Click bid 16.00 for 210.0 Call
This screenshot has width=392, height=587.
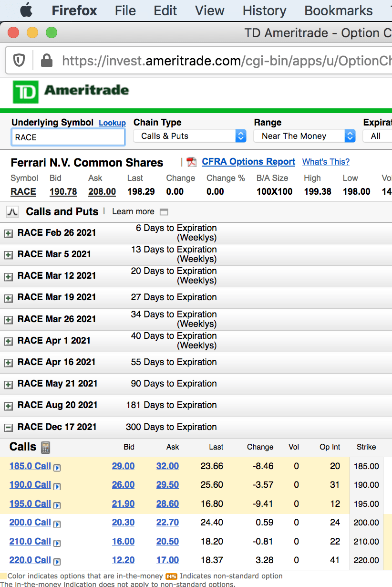123,542
